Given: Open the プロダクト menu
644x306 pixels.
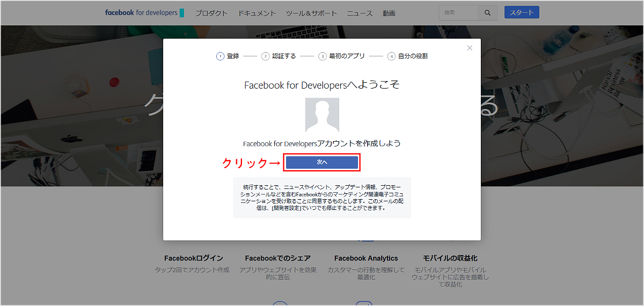Looking at the screenshot, I should (211, 13).
